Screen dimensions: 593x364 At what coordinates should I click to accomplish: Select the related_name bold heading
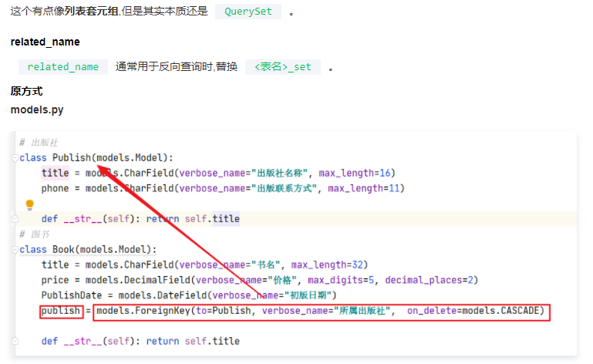point(45,42)
